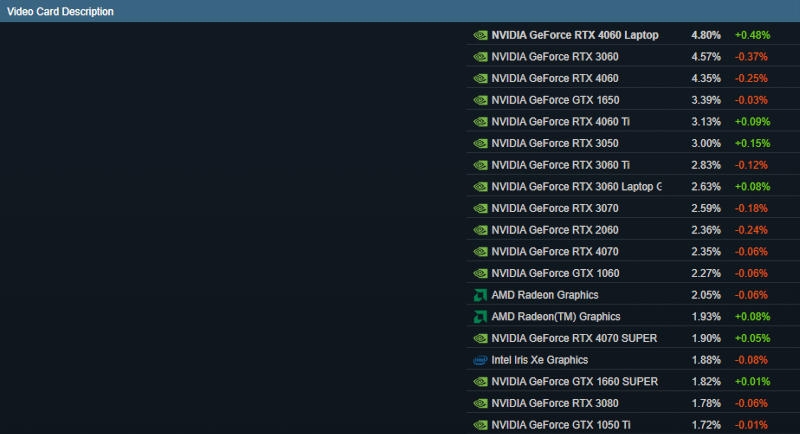Click the NVIDIA logo beside RTX 4070 SUPER

point(480,338)
